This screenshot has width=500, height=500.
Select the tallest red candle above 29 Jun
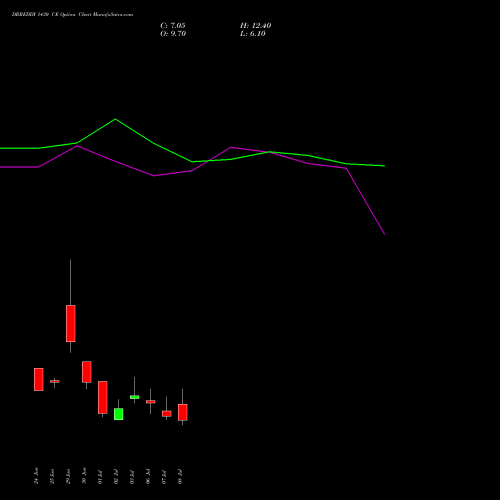coord(71,323)
